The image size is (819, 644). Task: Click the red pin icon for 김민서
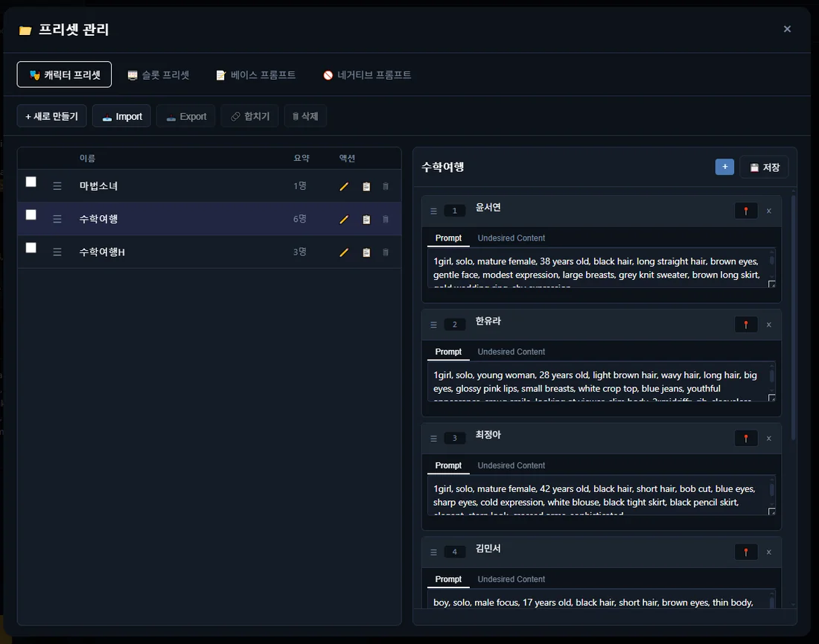[746, 552]
